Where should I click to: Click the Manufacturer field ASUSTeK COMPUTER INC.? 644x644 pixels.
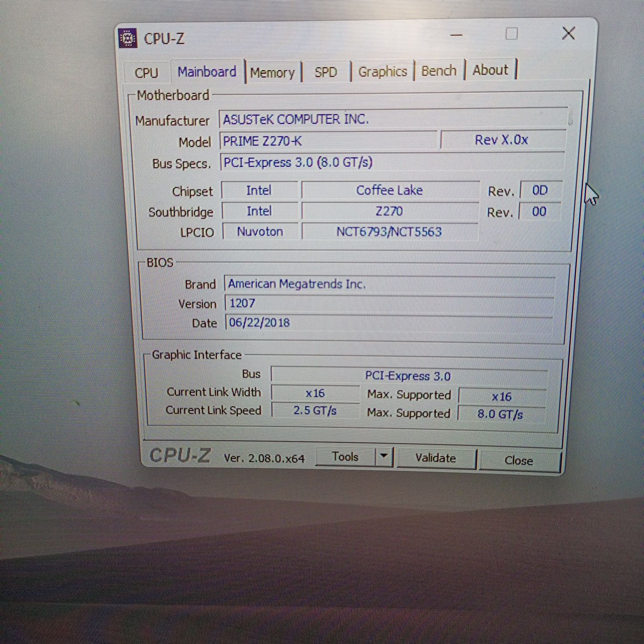click(393, 119)
